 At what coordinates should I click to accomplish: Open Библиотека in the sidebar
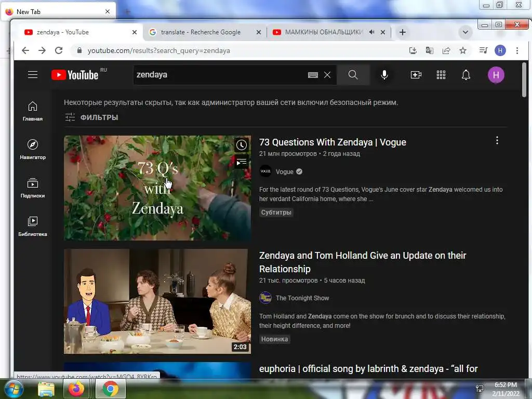33,227
